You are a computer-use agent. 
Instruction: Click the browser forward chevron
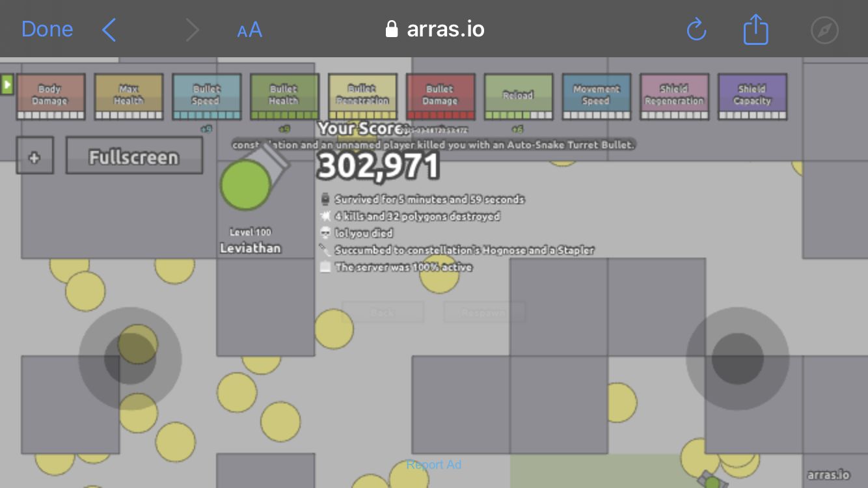click(192, 29)
